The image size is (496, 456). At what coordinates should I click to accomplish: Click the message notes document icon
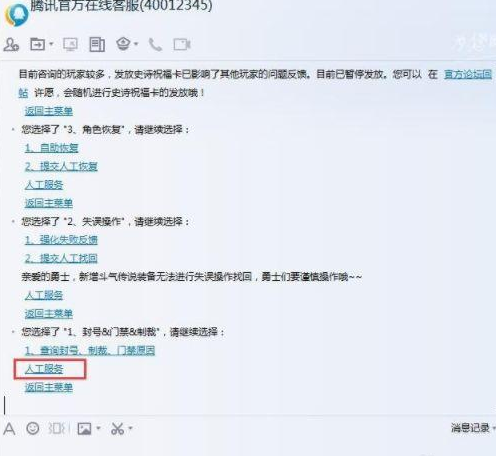[97, 44]
